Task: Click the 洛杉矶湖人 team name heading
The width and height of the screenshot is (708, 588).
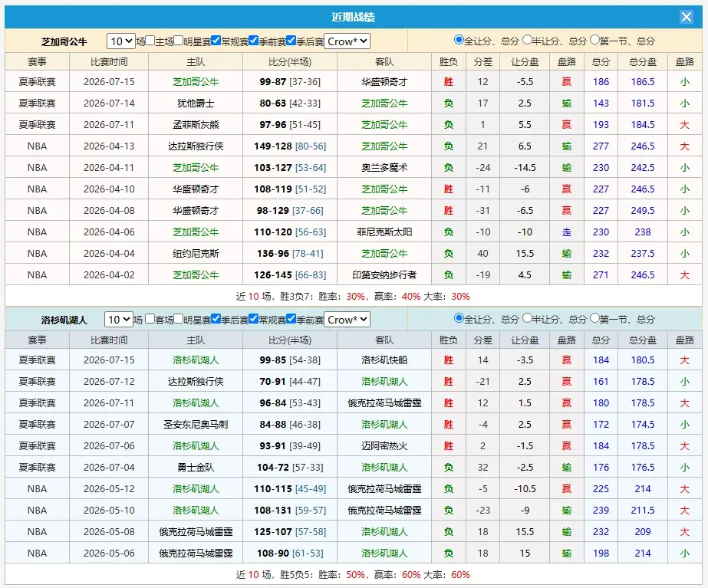Action: pyautogui.click(x=64, y=320)
